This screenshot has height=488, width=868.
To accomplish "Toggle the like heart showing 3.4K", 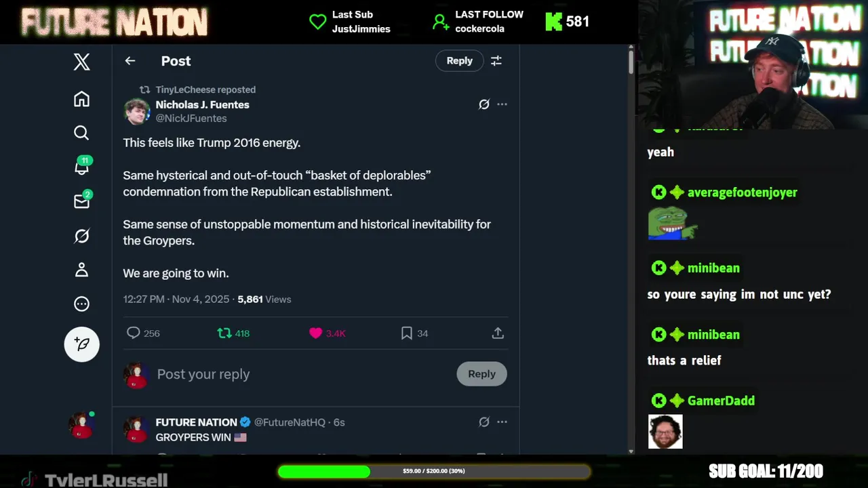I will (315, 333).
